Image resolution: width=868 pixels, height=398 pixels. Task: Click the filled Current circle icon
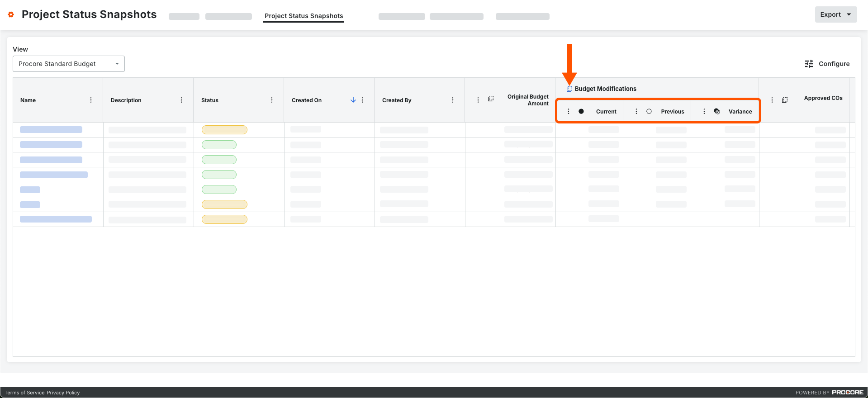tap(581, 111)
